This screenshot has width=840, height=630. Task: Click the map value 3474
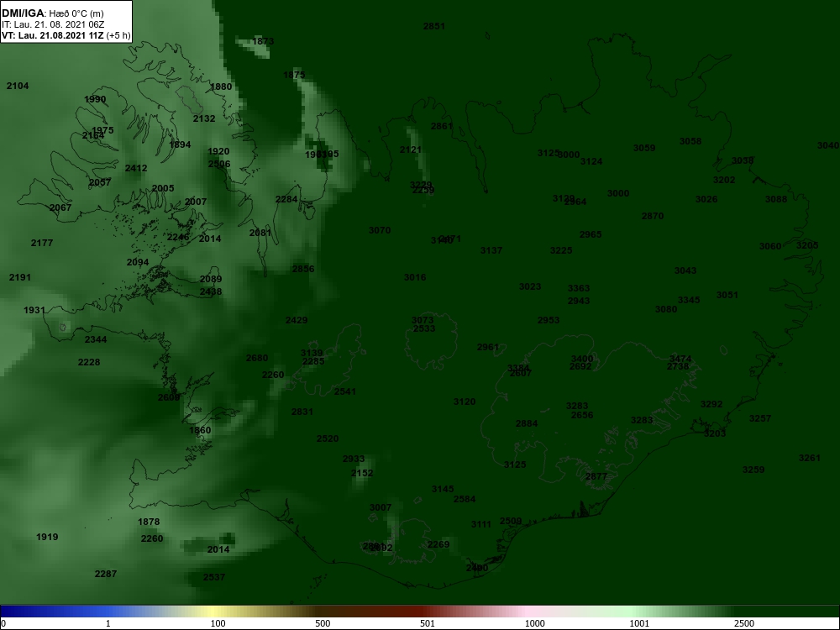tap(680, 359)
